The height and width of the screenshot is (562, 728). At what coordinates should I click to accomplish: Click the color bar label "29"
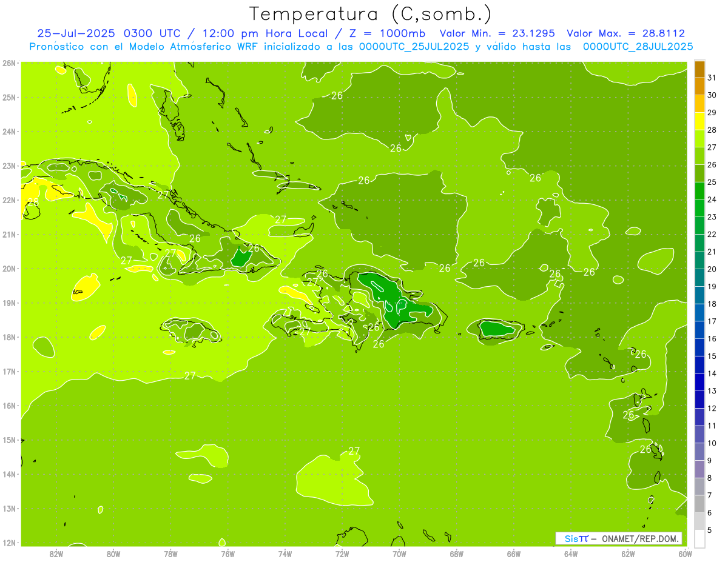(712, 113)
